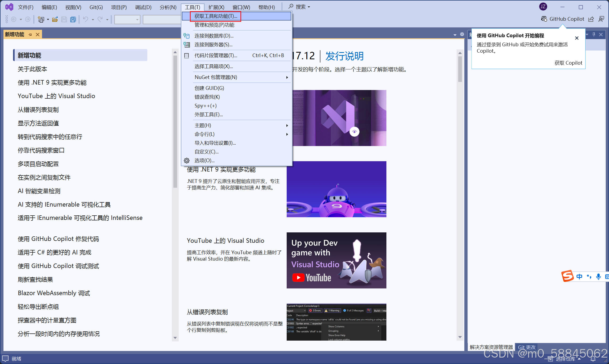The height and width of the screenshot is (364, 609).
Task: Switch to the 解决方案资源管理器 tab
Action: pyautogui.click(x=491, y=347)
